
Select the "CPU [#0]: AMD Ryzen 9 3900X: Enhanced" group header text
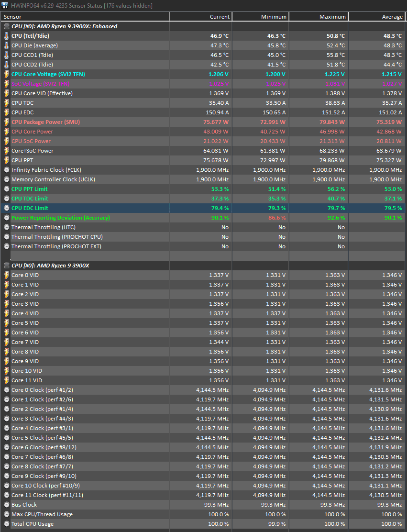pos(65,26)
